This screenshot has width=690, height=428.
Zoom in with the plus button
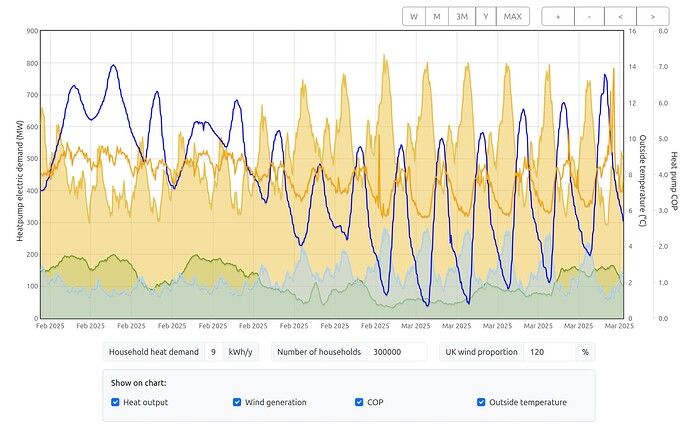click(558, 16)
